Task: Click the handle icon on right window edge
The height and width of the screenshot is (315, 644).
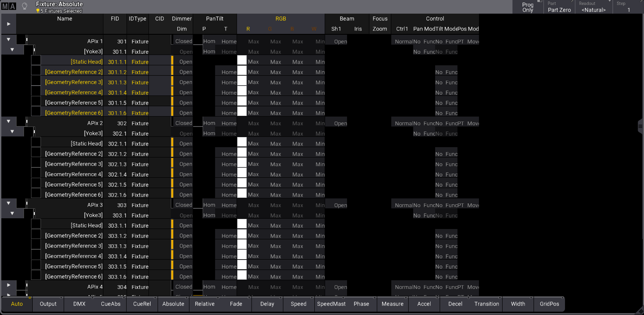Action: (641, 126)
